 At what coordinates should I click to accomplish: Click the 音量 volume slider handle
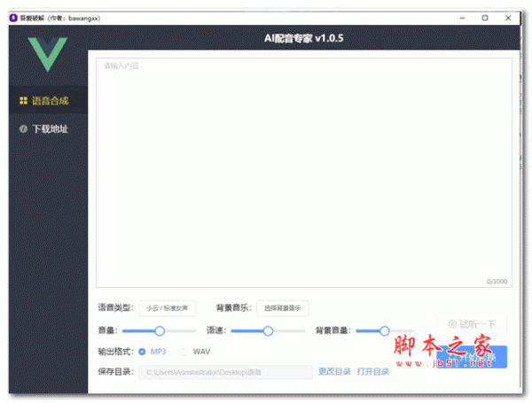[160, 330]
